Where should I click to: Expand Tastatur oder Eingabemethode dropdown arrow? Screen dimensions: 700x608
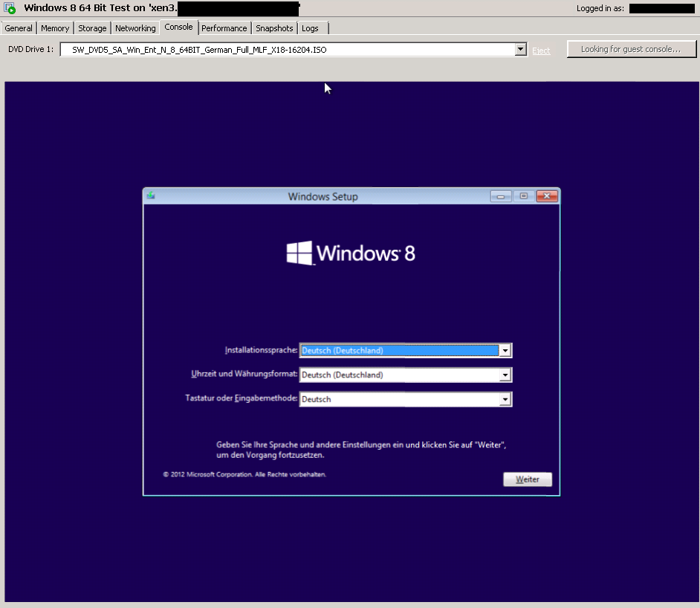[505, 399]
